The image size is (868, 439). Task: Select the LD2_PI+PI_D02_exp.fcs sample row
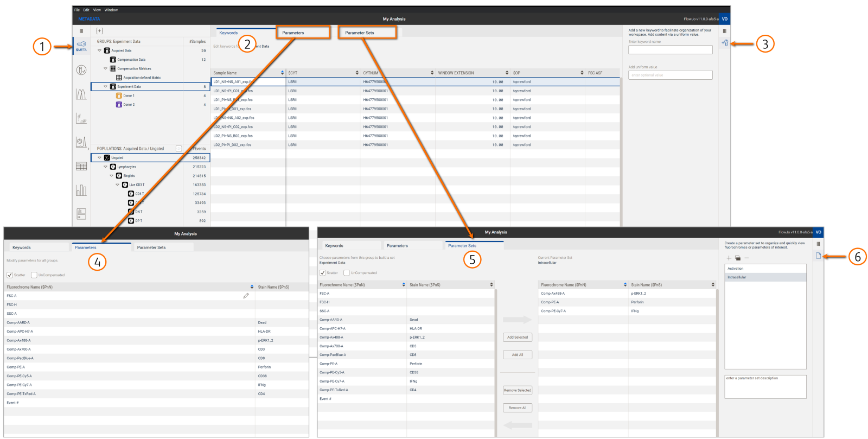click(415, 145)
